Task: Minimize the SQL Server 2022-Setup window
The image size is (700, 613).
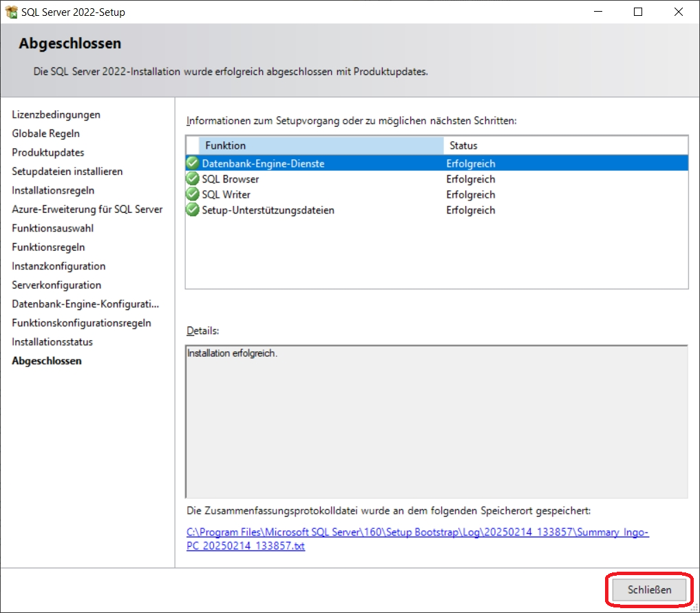Action: click(598, 12)
